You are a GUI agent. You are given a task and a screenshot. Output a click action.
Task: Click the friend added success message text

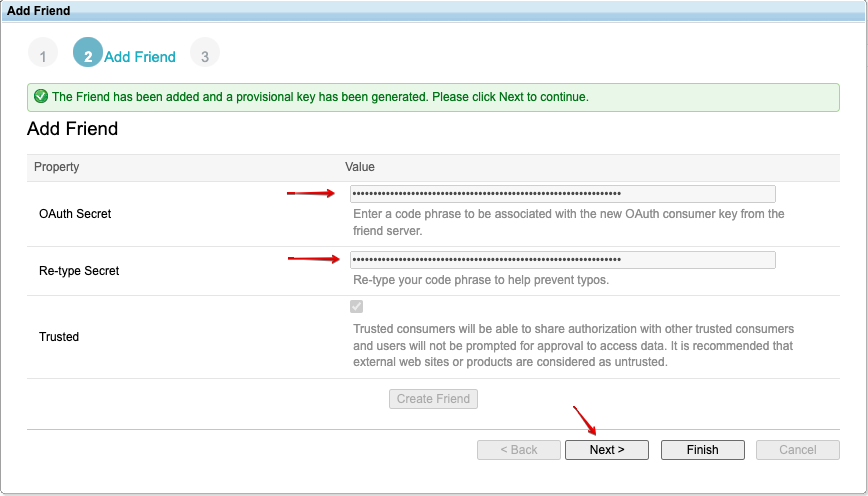[x=320, y=97]
